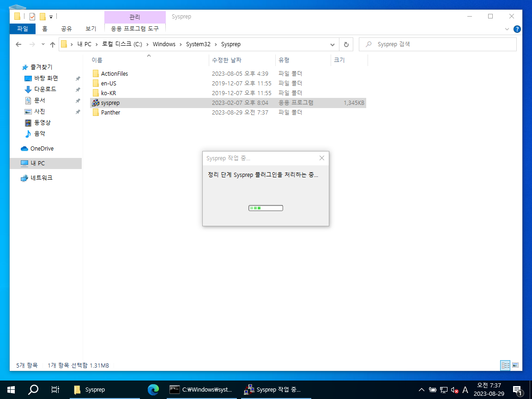Click the Sysprep 검색 search box
The height and width of the screenshot is (399, 532).
pos(438,44)
